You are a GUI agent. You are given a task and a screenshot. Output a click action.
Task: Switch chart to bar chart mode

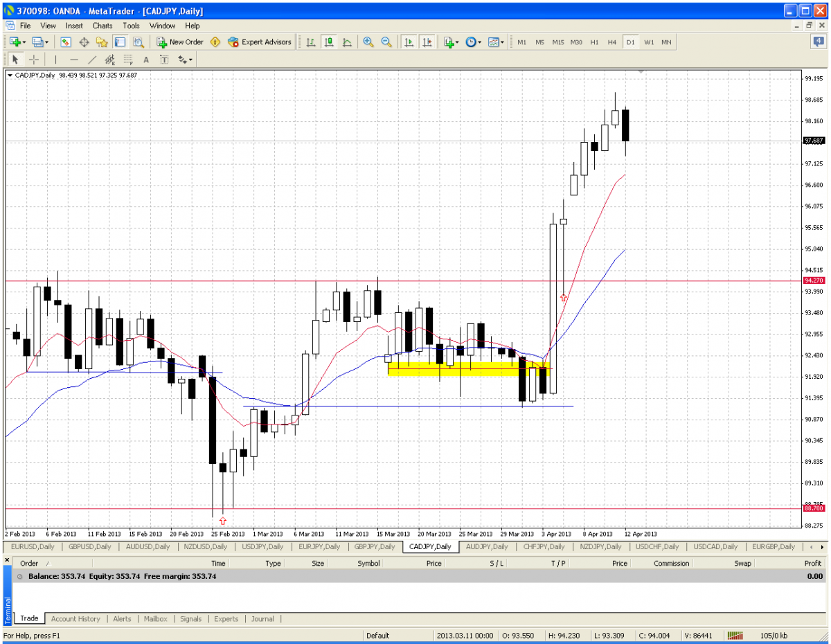click(x=310, y=42)
